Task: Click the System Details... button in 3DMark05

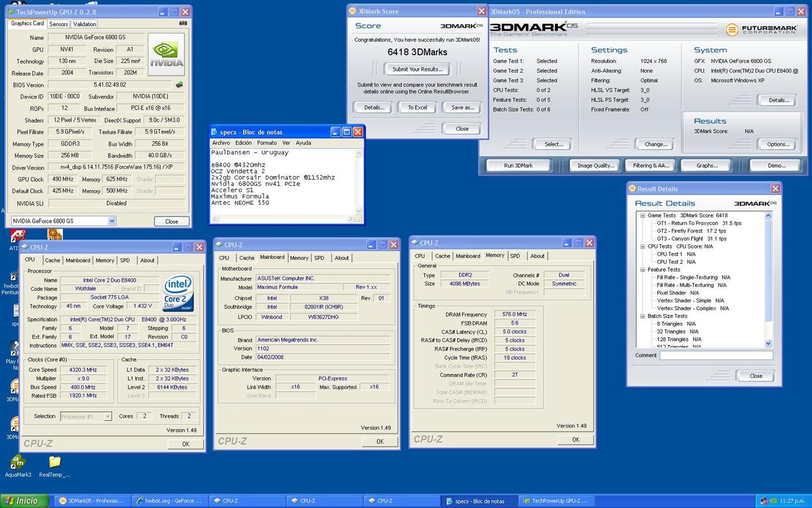Action: click(x=778, y=100)
